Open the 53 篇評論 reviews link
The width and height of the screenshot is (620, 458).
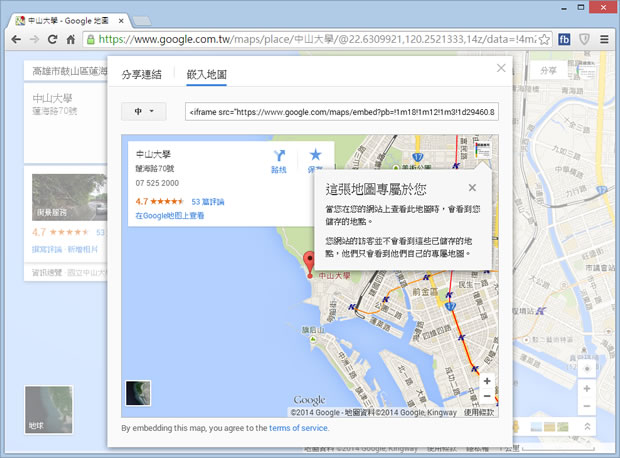[208, 201]
